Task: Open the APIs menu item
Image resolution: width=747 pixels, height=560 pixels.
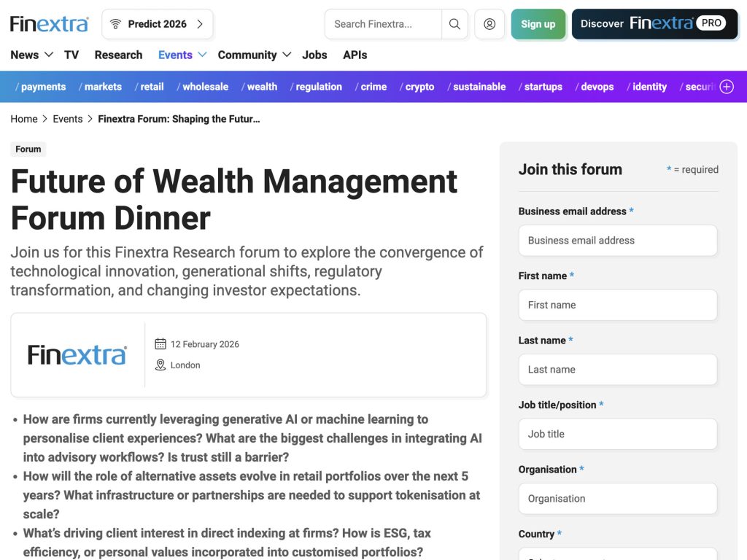Action: tap(355, 55)
